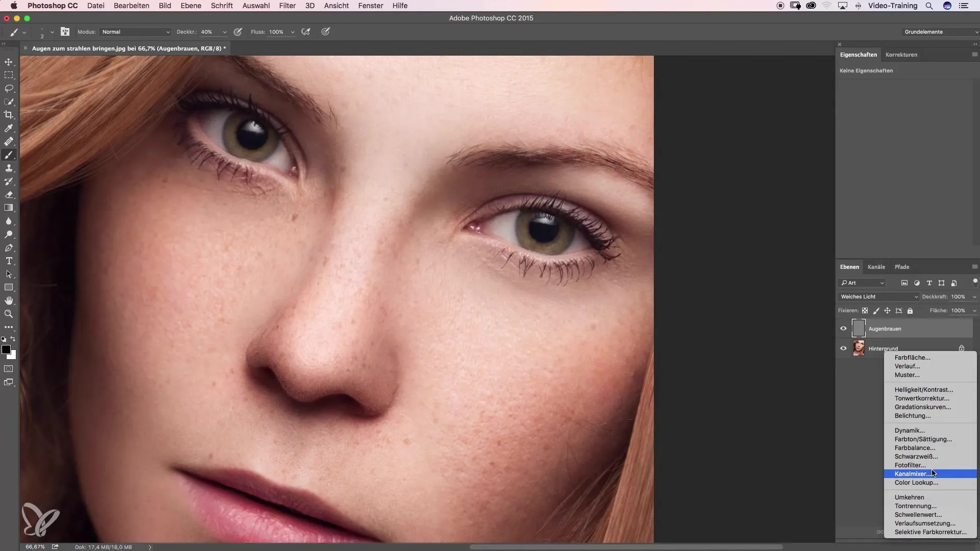This screenshot has width=980, height=551.
Task: Choose Color Lookup adjustment layer
Action: tap(930, 483)
